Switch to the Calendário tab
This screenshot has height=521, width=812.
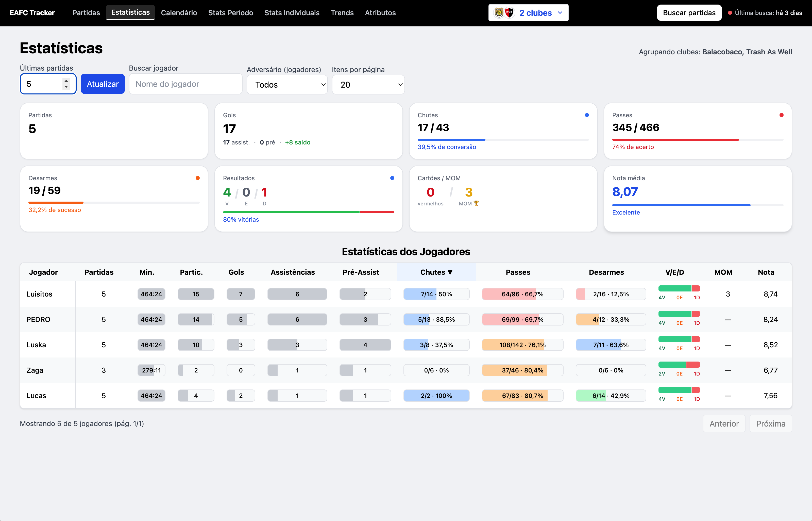point(179,13)
